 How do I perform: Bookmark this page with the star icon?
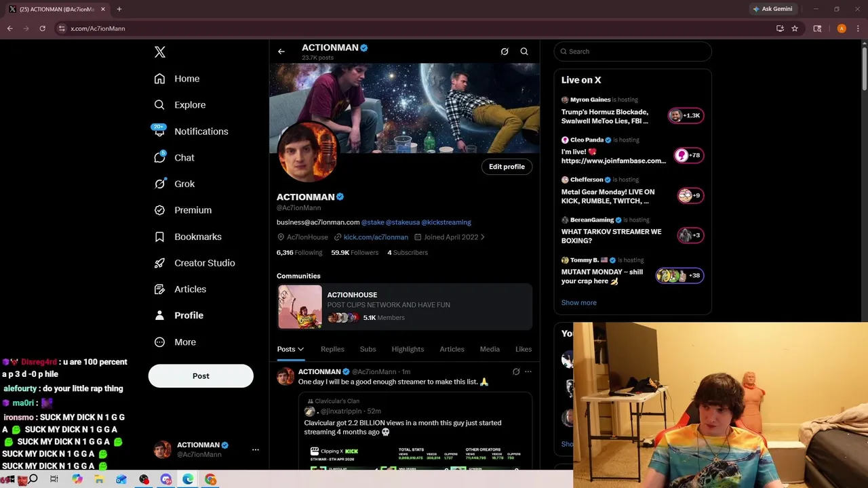795,28
